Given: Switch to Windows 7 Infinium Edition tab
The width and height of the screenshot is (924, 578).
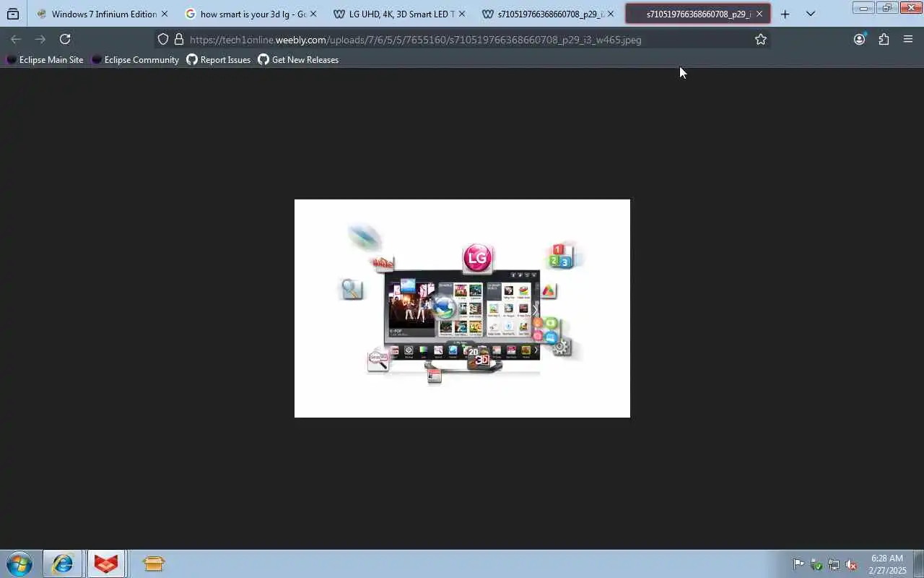Looking at the screenshot, I should 103,14.
